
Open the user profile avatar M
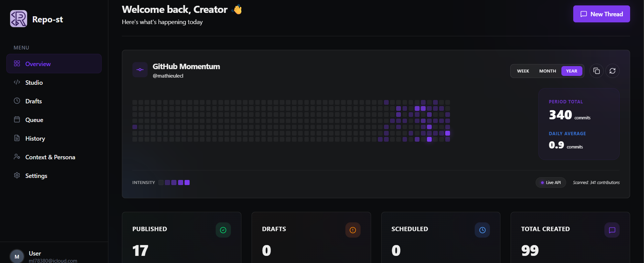click(17, 257)
